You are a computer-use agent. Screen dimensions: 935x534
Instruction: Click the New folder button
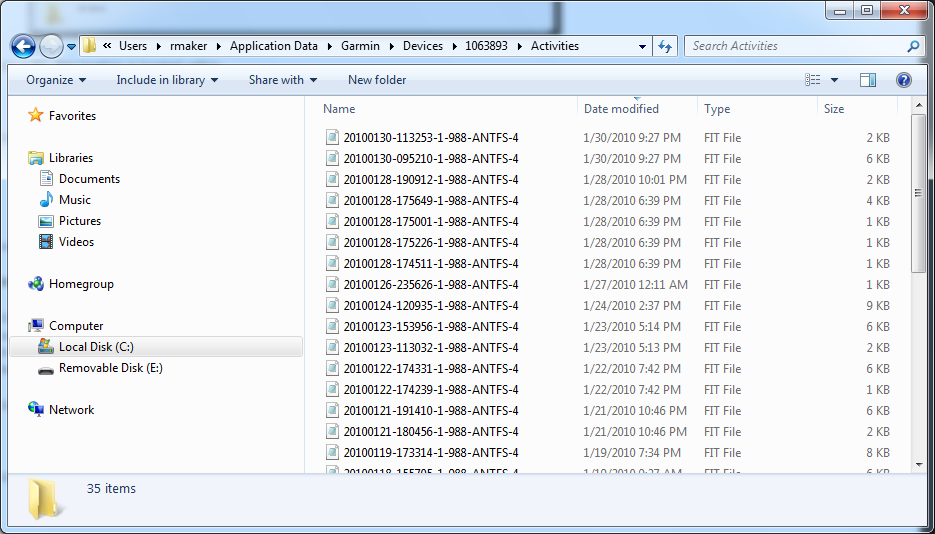[x=377, y=80]
